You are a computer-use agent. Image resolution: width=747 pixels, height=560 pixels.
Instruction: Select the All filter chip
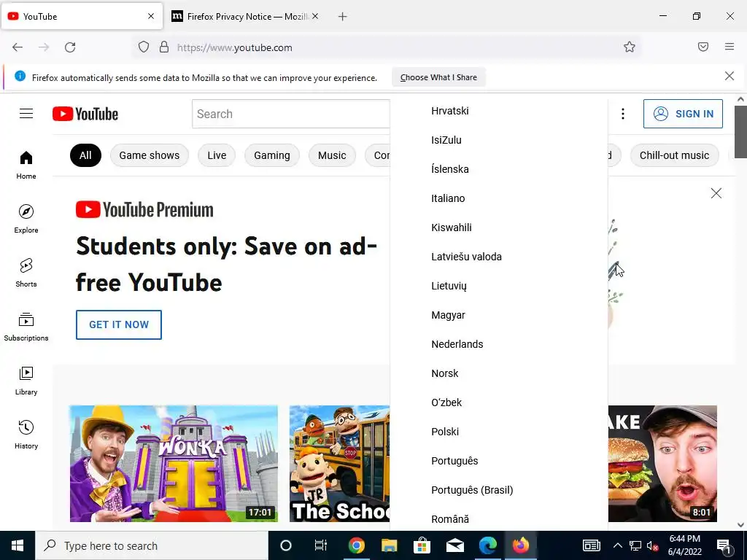click(86, 155)
